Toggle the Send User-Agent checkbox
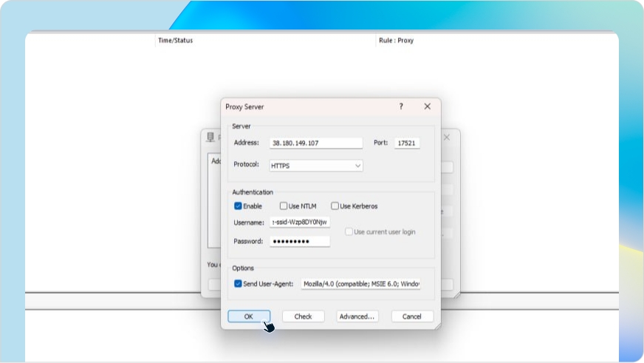The height and width of the screenshot is (363, 644). click(x=239, y=283)
